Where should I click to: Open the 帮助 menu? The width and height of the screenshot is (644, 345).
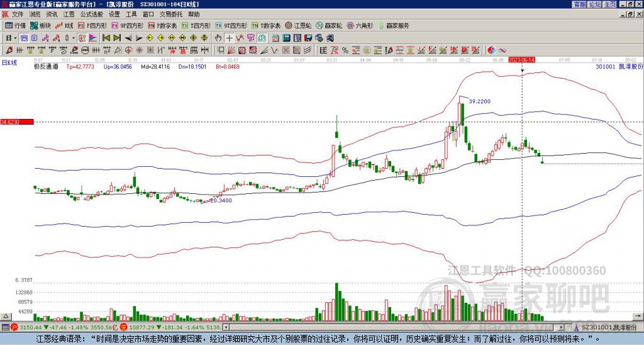[x=194, y=14]
